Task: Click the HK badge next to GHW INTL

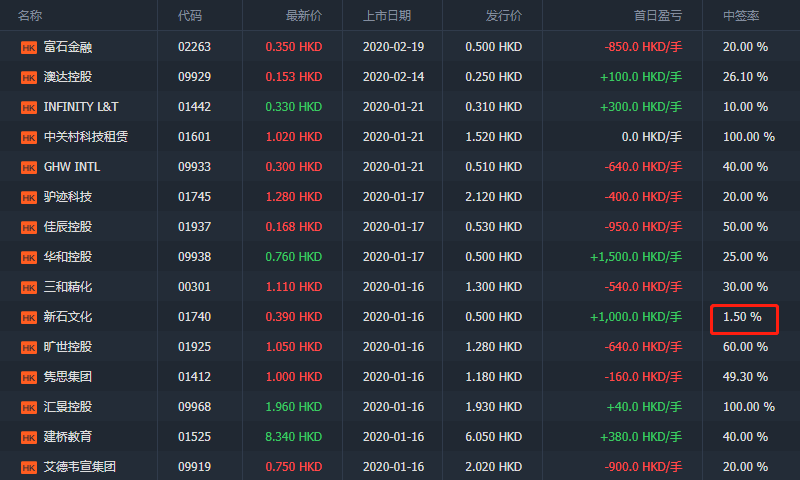Action: [x=29, y=167]
